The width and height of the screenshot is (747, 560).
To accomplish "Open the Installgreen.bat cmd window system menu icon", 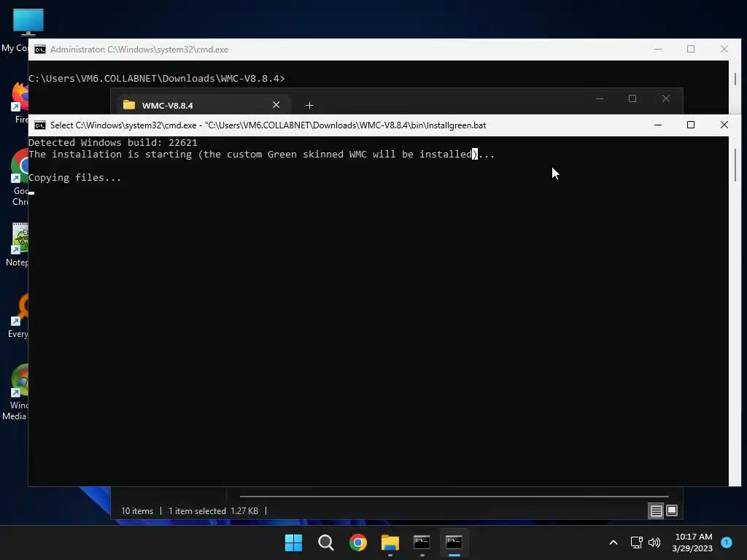I will point(40,125).
